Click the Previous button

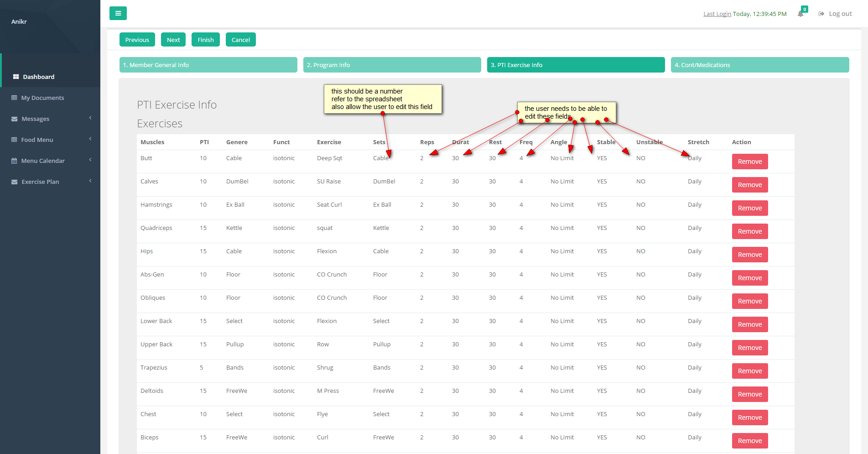[x=137, y=40]
